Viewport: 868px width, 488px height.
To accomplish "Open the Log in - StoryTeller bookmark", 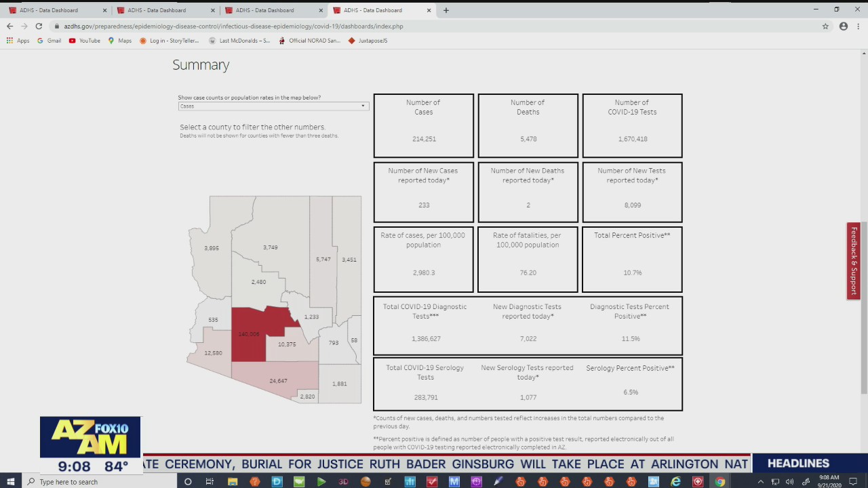I will [169, 41].
